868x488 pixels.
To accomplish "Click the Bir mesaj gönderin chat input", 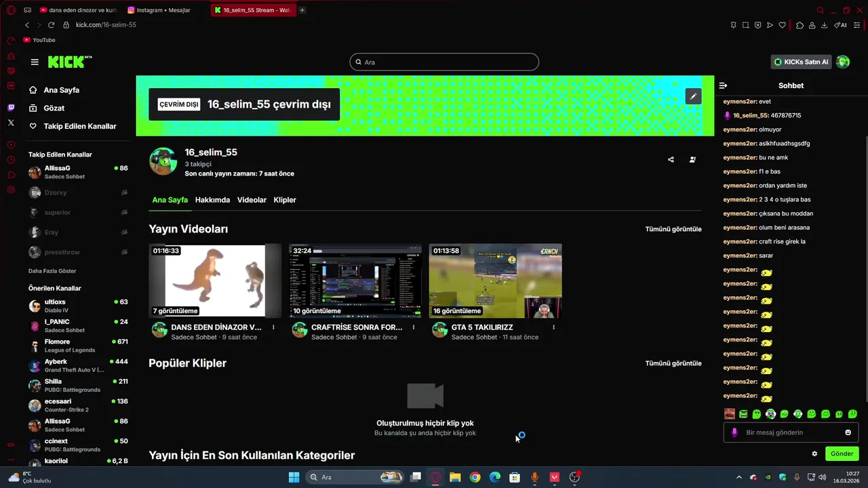I will click(791, 432).
